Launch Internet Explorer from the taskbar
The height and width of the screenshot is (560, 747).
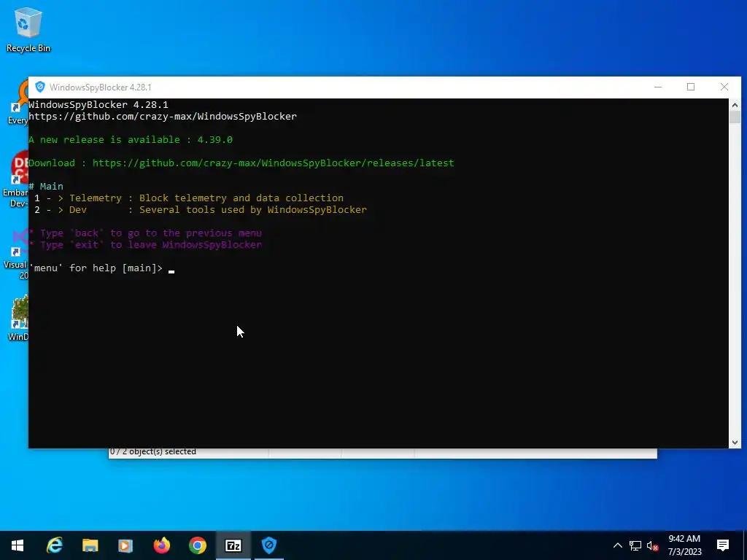(x=54, y=545)
